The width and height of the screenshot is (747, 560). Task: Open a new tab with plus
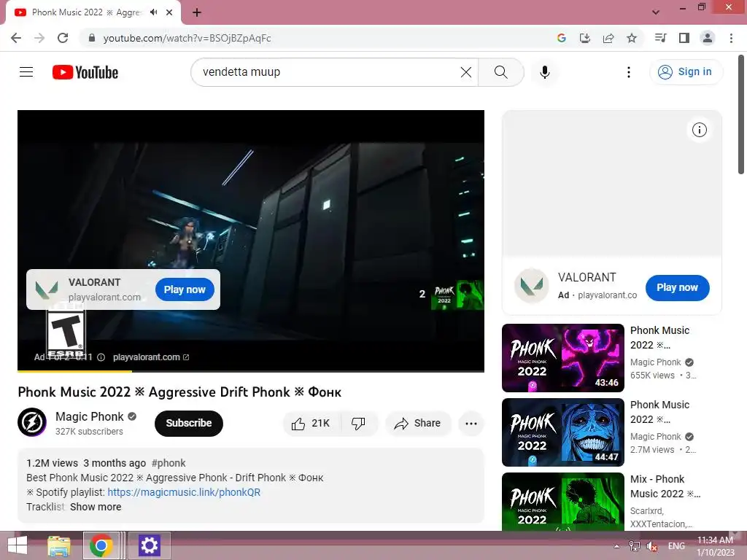coord(197,12)
